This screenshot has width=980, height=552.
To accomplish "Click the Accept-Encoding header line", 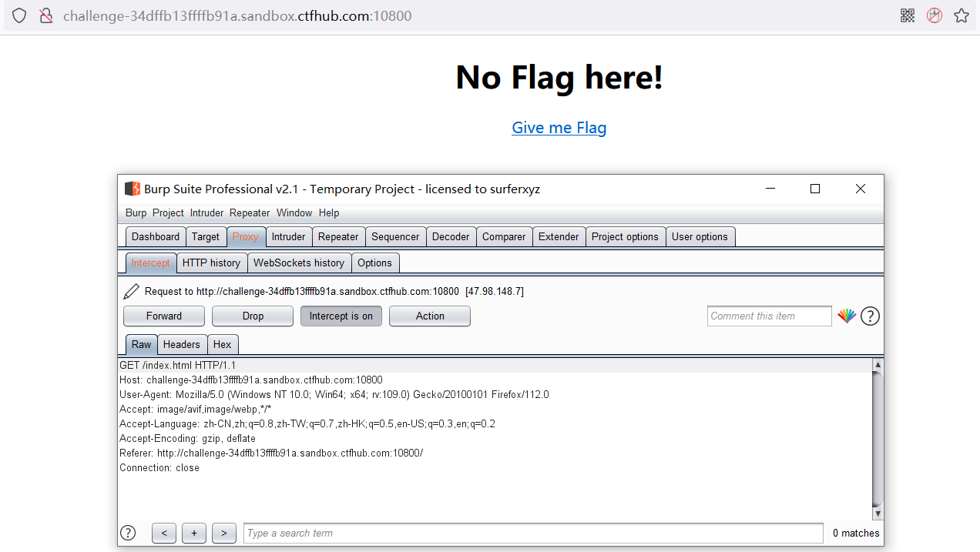I will tap(187, 438).
